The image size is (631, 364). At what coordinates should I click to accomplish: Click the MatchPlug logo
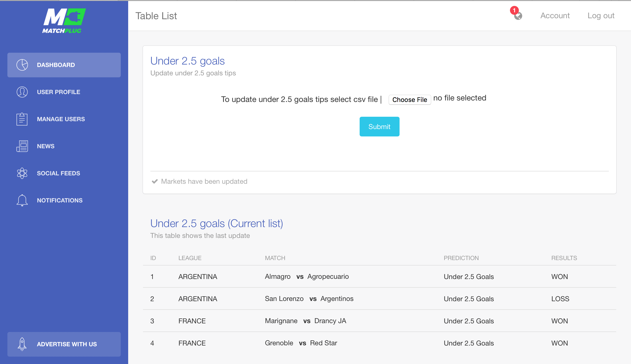tap(64, 21)
